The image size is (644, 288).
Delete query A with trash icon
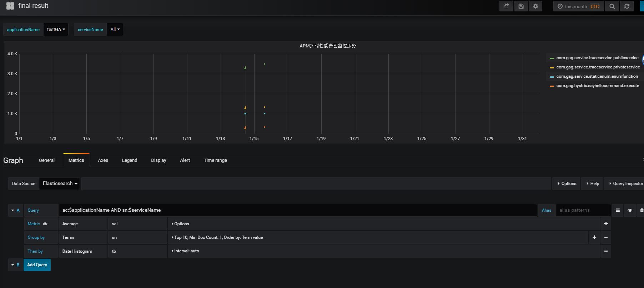(x=642, y=210)
